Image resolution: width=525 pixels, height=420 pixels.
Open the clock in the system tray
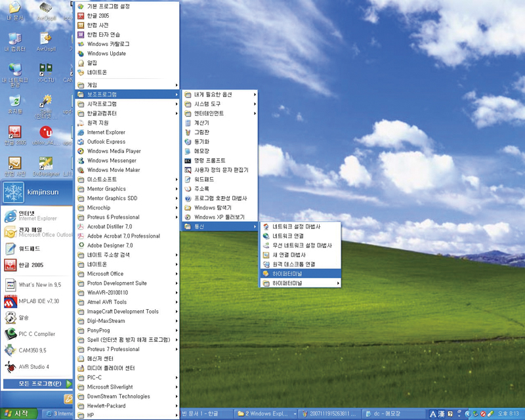[508, 413]
